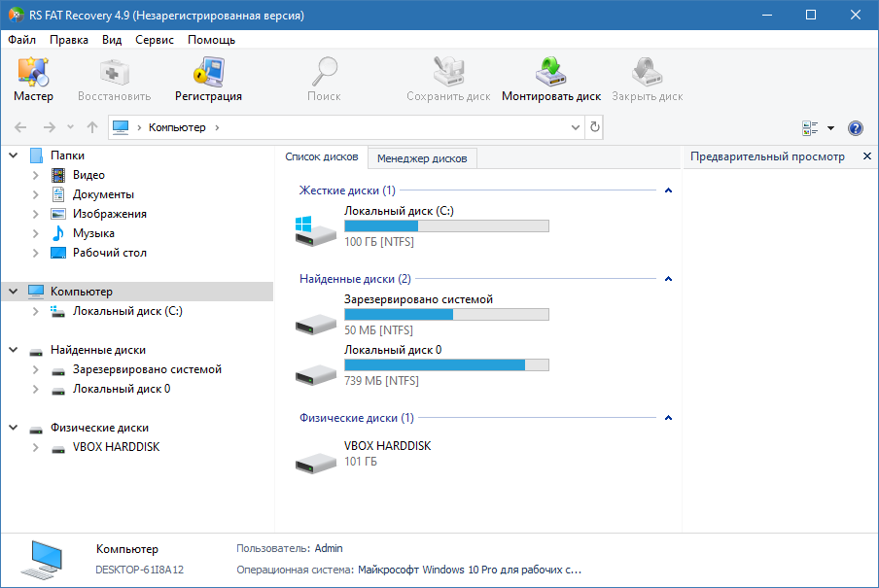
Task: Switch to the Менеджер дисков tab
Action: tap(422, 158)
